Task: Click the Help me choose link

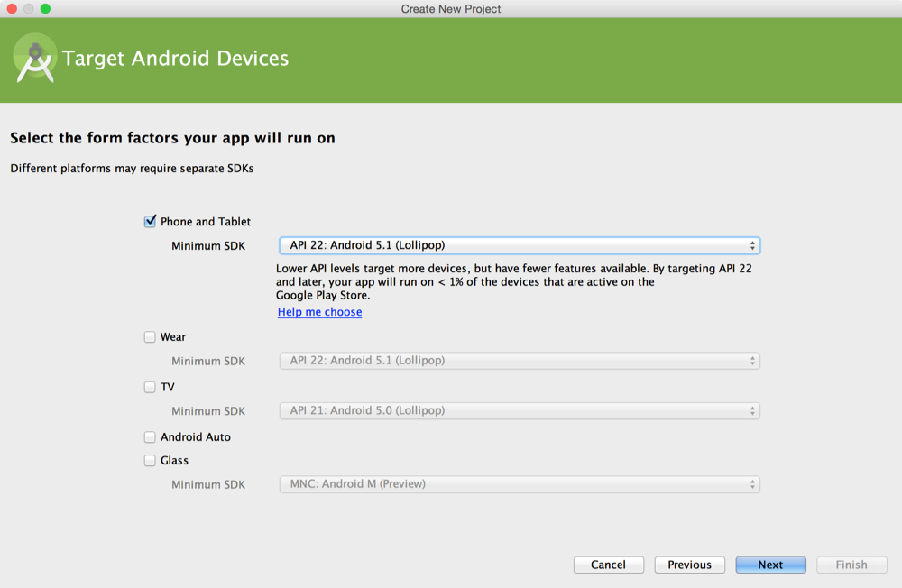Action: 320,312
